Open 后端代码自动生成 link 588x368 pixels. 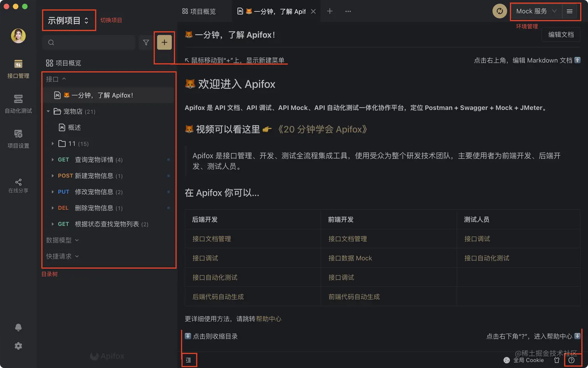click(x=218, y=297)
